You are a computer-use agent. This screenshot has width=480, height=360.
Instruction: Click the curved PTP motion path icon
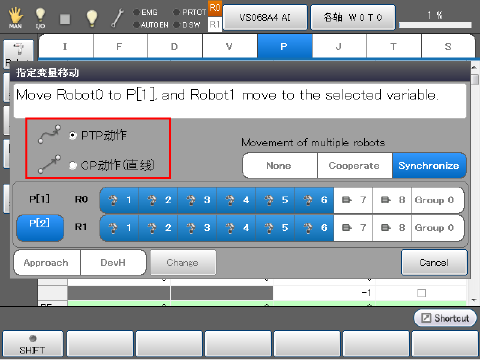tap(49, 134)
